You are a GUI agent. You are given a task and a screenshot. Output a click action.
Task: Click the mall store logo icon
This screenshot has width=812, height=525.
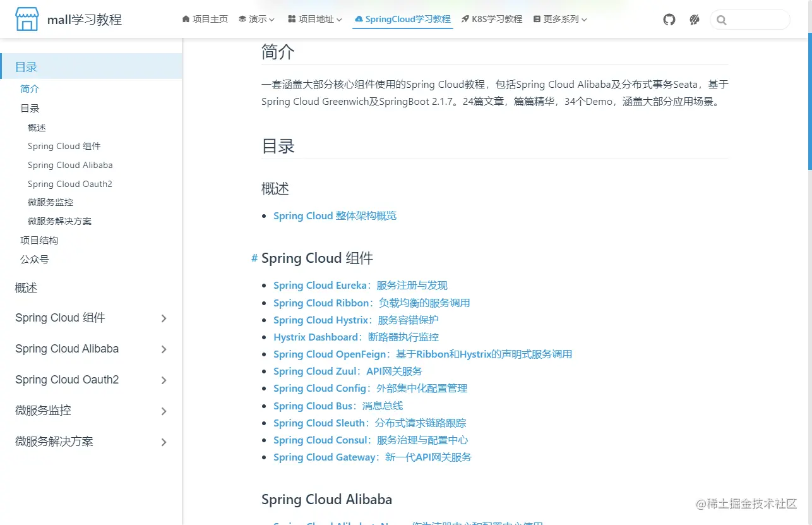click(x=27, y=20)
